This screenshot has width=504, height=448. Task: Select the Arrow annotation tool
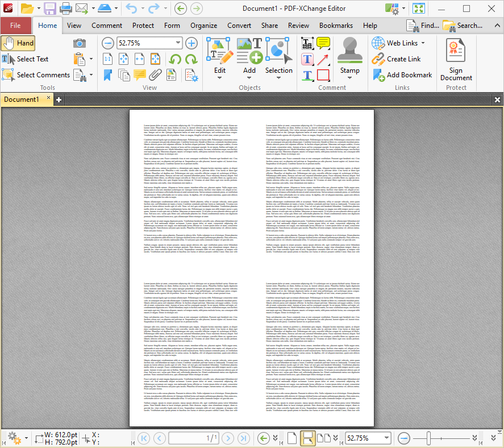(x=323, y=59)
